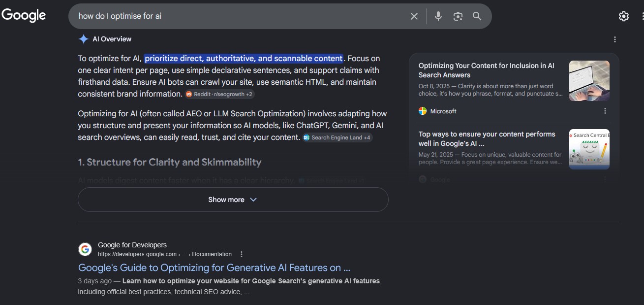Click the Search Central robot thumbnail
Screen dimensions: 644x305
[589, 150]
